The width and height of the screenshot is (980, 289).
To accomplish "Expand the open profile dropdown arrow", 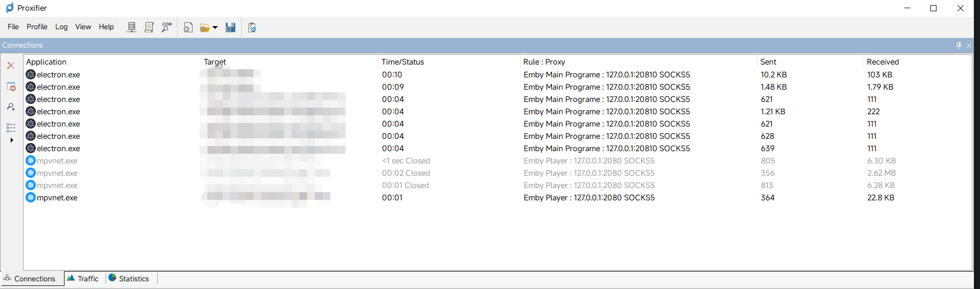I will click(215, 28).
